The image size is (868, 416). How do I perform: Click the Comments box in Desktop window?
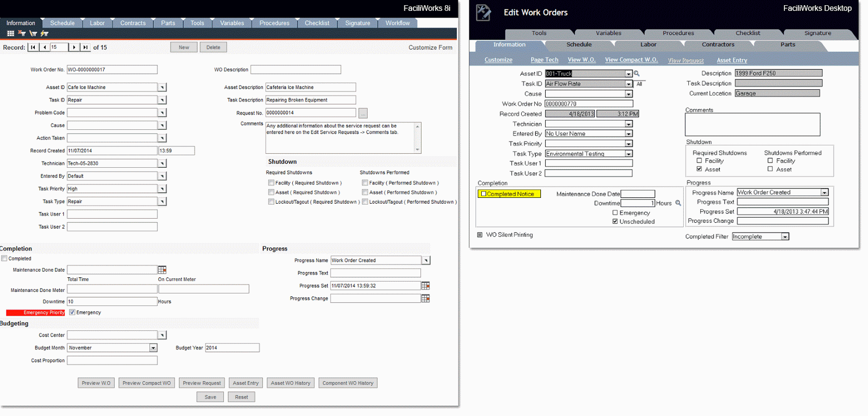pos(752,125)
